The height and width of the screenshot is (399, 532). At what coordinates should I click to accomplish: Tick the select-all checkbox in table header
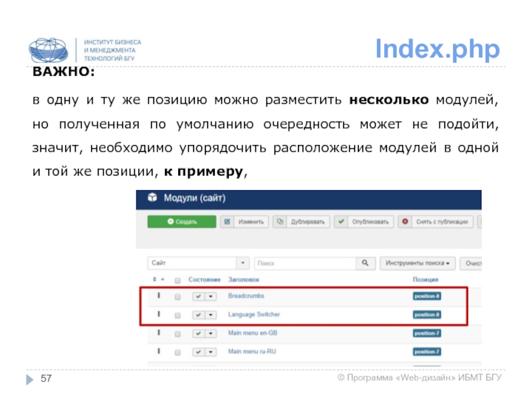(178, 280)
